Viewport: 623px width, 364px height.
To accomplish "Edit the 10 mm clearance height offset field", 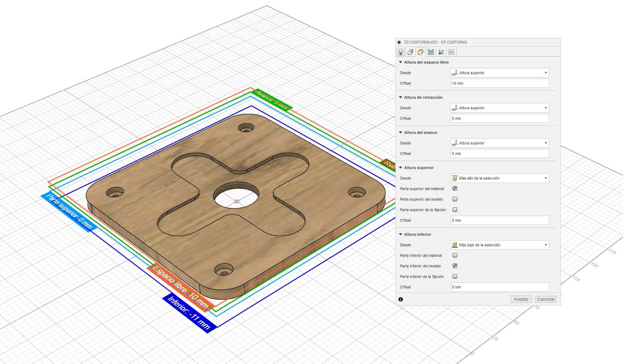I will click(x=500, y=83).
